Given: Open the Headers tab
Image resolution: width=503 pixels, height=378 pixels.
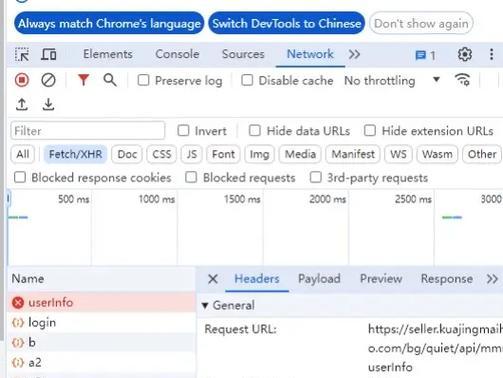Looking at the screenshot, I should click(x=257, y=279).
